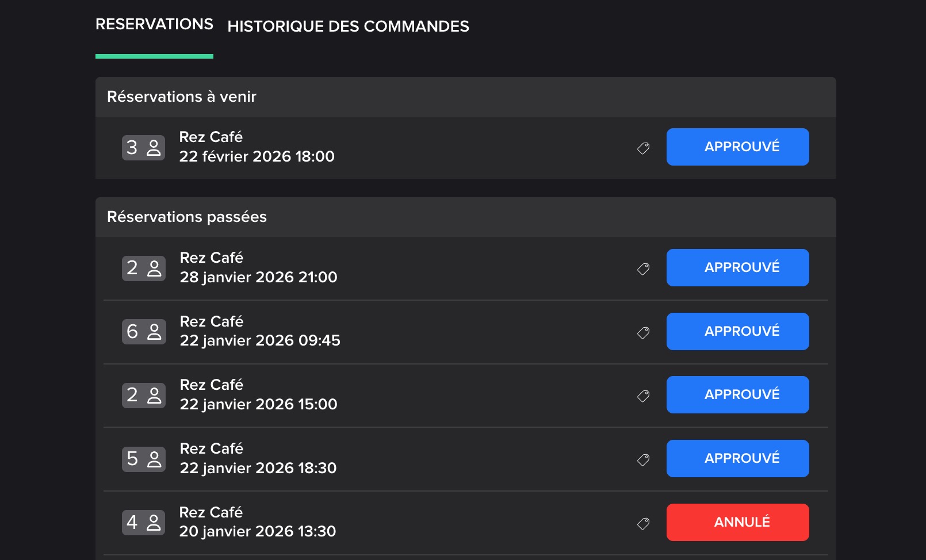Click tag icon on 28 janvier 21:00 row
This screenshot has width=926, height=560.
(x=643, y=269)
